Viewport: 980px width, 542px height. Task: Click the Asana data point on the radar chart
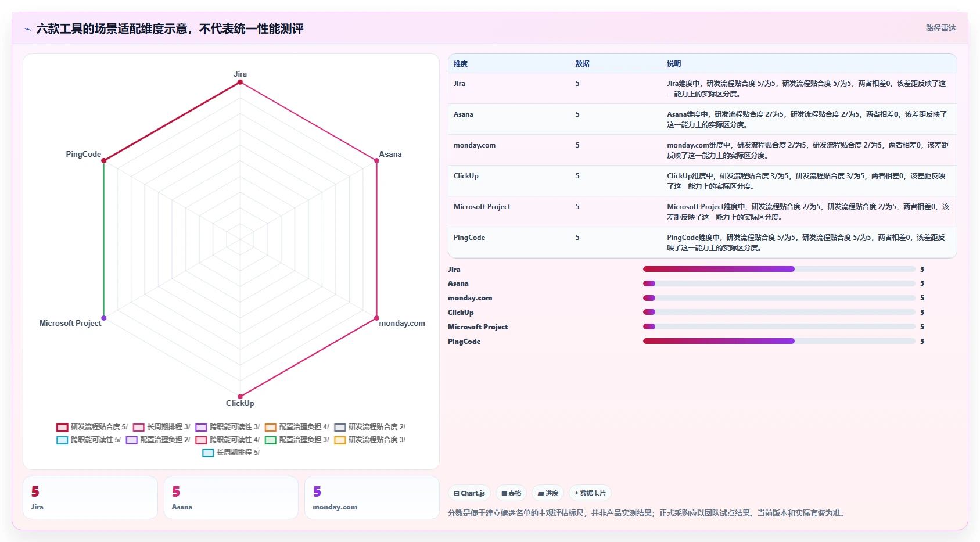pos(376,160)
